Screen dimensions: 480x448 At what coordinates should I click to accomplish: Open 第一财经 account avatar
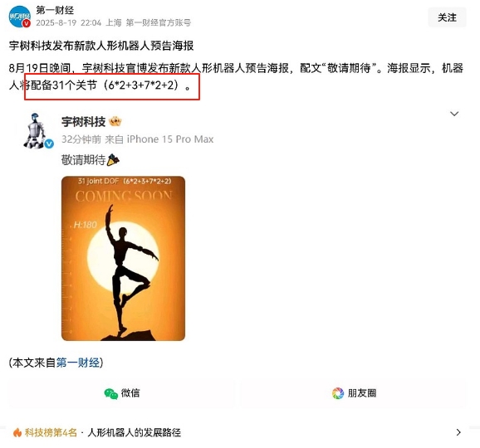click(20, 17)
